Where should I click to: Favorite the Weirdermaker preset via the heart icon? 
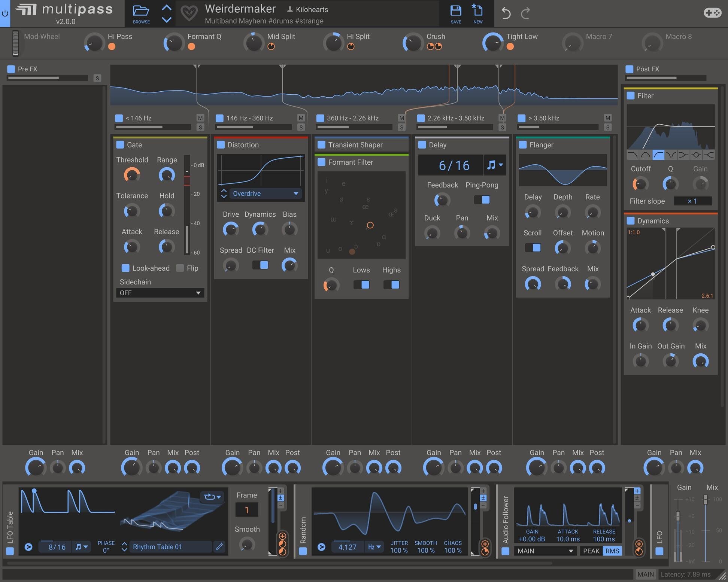[x=189, y=13]
